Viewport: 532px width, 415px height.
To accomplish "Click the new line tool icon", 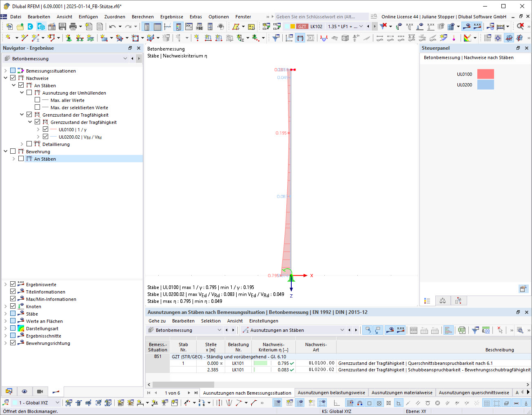I will point(24,38).
